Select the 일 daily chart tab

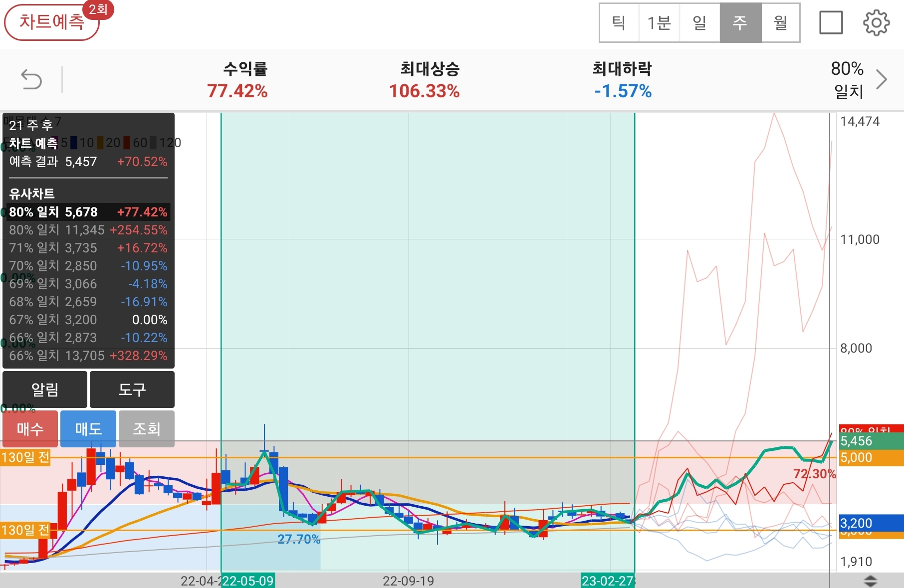(x=699, y=23)
